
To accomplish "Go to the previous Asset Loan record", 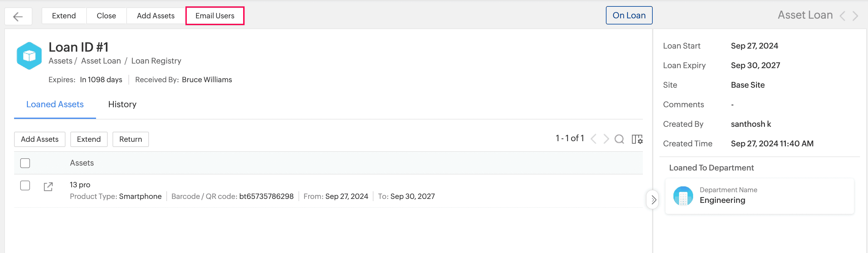I will pyautogui.click(x=842, y=16).
